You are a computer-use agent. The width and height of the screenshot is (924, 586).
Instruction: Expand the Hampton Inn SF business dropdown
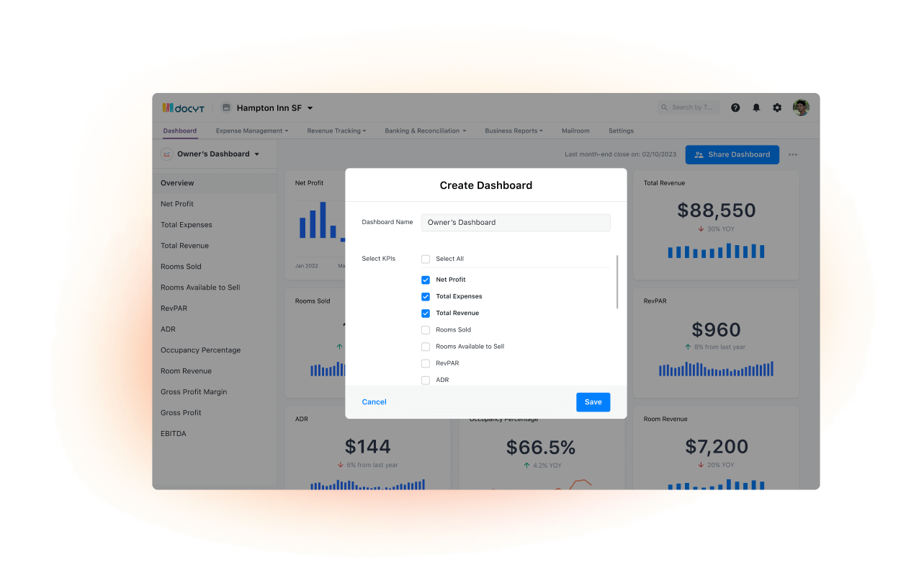(310, 108)
